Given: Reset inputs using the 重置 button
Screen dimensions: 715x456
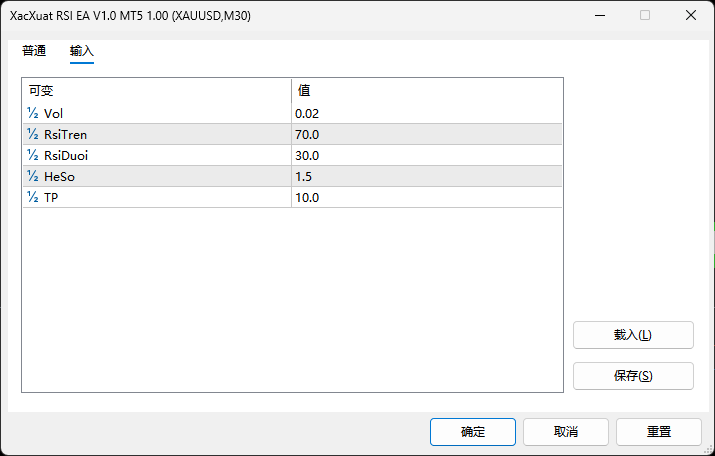Looking at the screenshot, I should [x=658, y=432].
